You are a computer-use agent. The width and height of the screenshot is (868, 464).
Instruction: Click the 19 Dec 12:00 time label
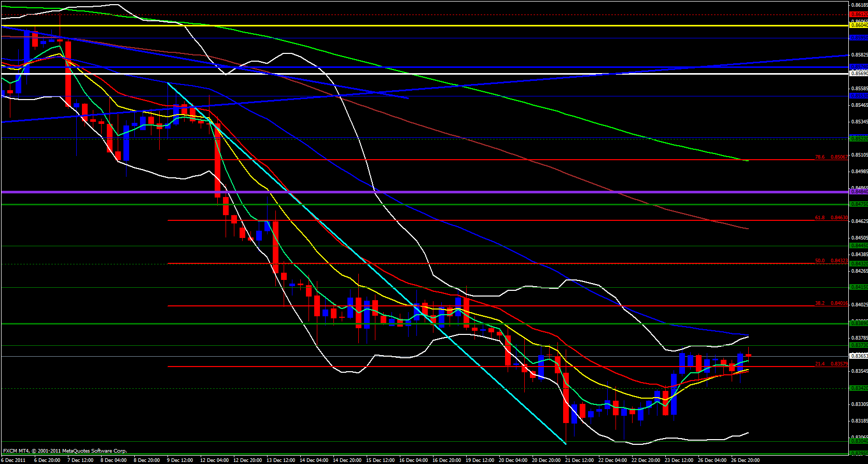480,460
